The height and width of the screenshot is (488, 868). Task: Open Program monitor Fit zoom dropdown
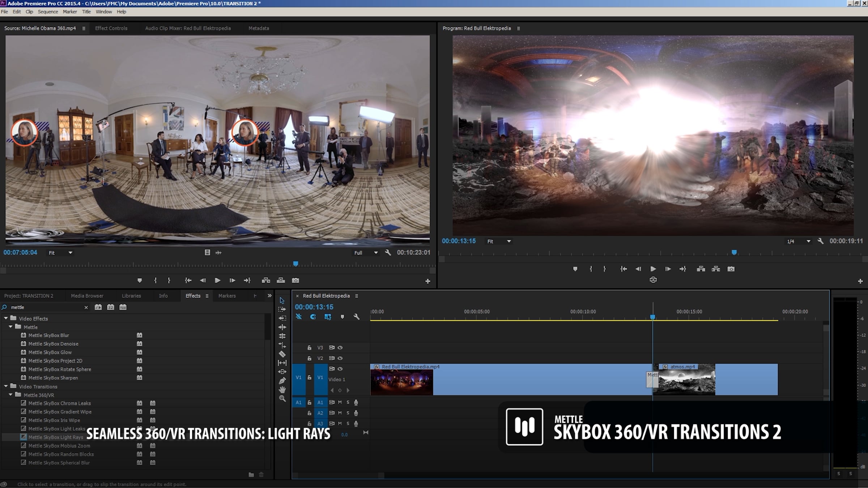499,241
